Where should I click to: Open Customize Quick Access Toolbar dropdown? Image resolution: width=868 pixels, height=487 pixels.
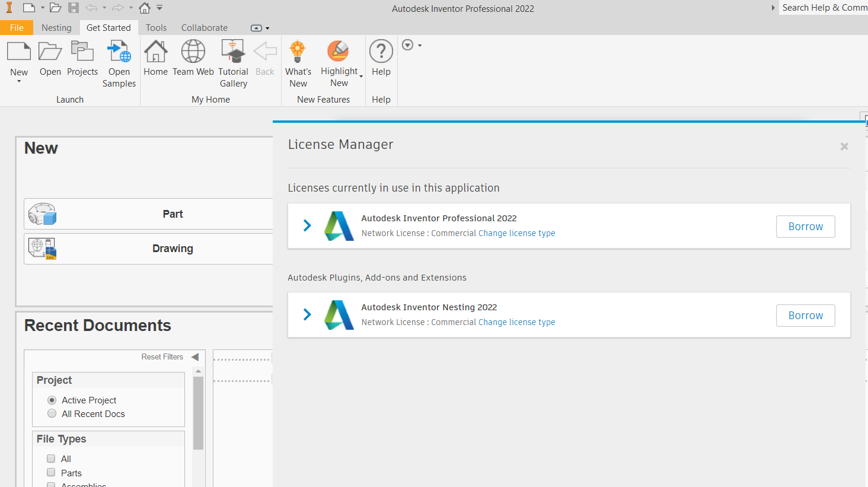tap(159, 8)
